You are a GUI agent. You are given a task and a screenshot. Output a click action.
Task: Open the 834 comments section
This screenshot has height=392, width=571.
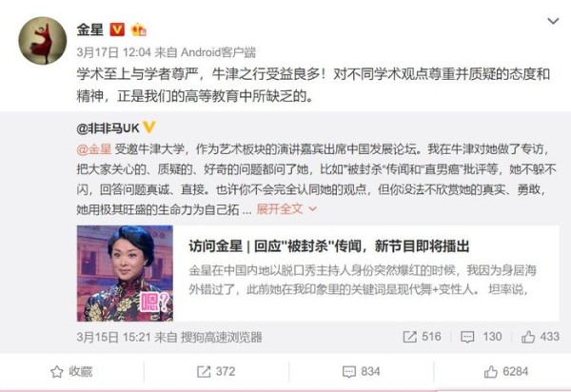pyautogui.click(x=362, y=372)
